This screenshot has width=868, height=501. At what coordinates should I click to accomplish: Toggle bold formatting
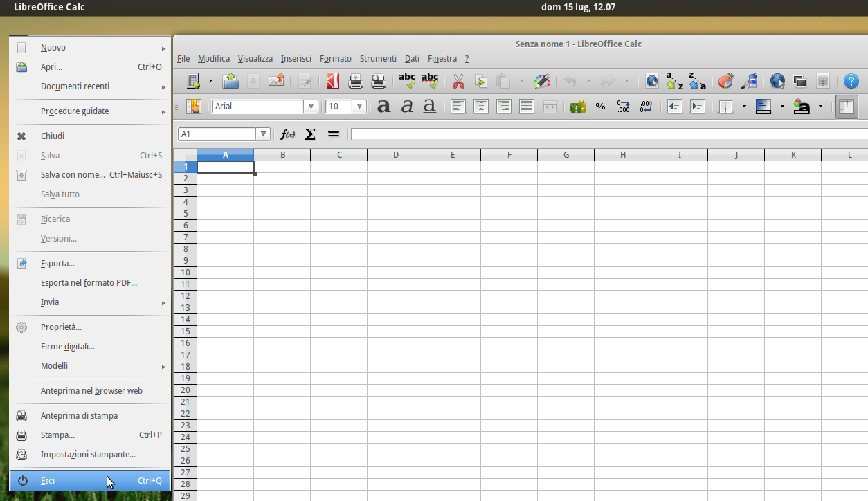coord(383,107)
